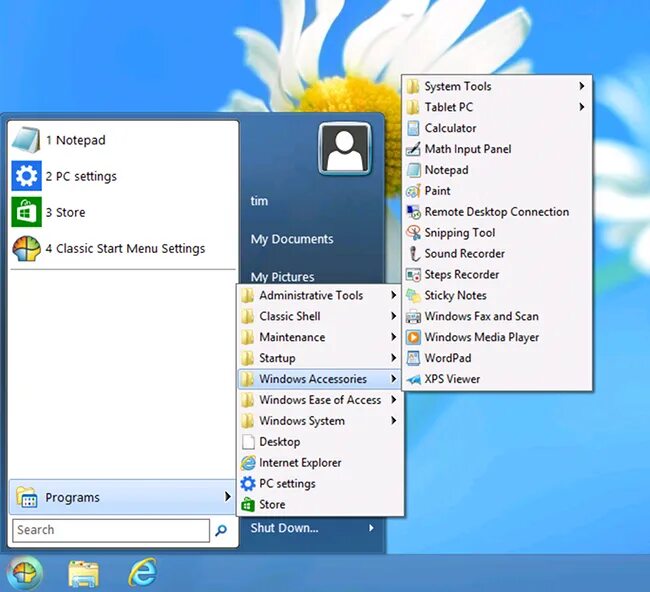
Task: Click the XPS Viewer icon
Action: 413,379
